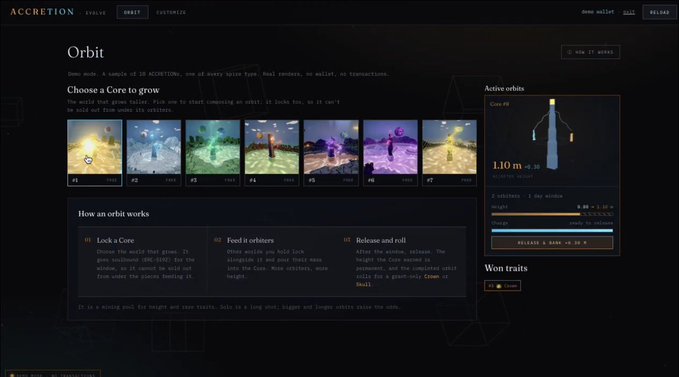The width and height of the screenshot is (679, 377).
Task: Switch to the Evolve tab
Action: 95,13
